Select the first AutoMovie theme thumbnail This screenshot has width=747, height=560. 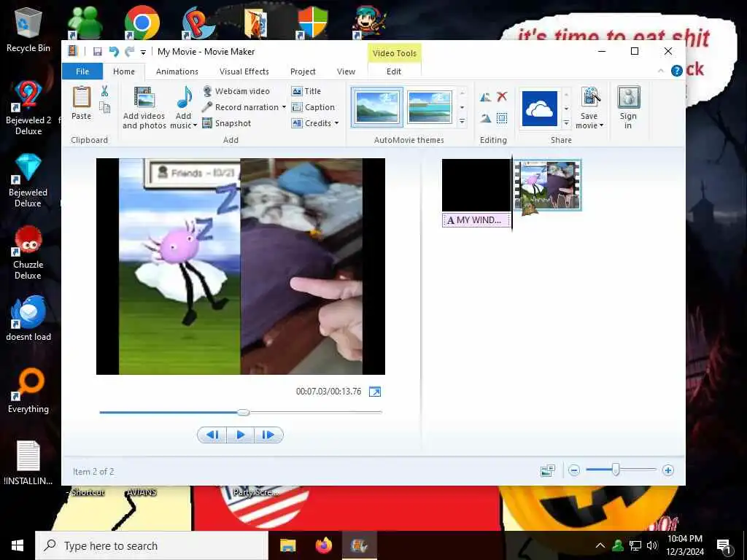[x=377, y=107]
